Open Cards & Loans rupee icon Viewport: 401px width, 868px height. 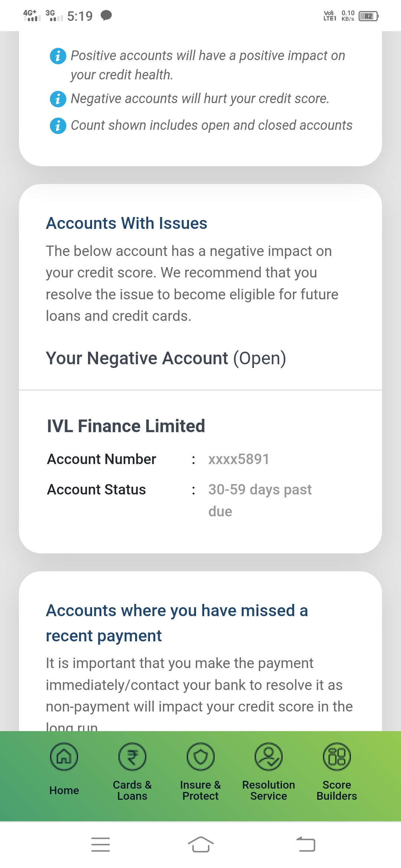[x=132, y=757]
